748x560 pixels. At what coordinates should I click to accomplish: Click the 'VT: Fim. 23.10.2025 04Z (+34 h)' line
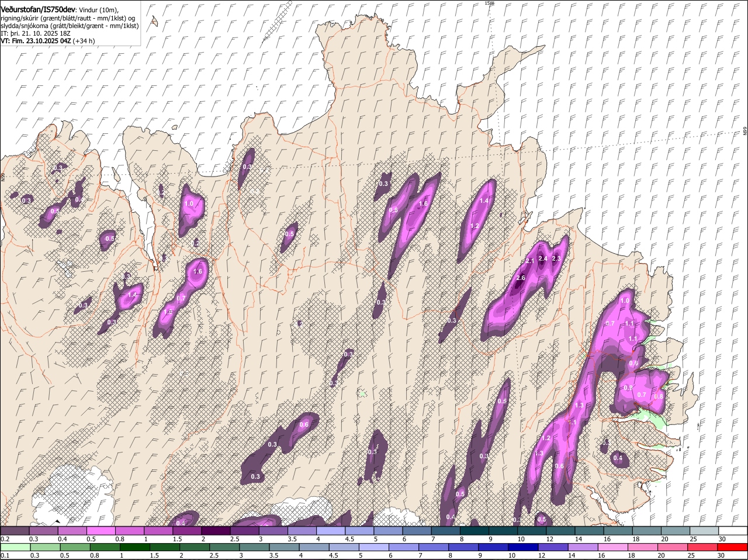[x=48, y=41]
